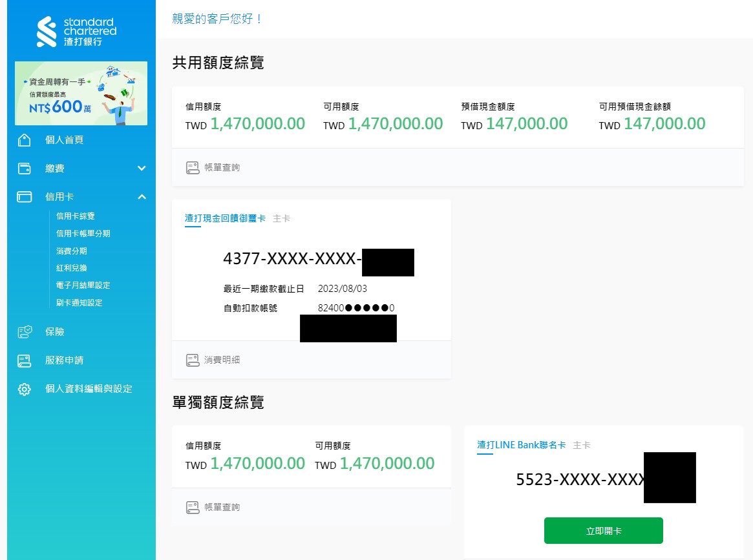The width and height of the screenshot is (753, 560).
Task: Click the credit card icon beside 信用卡
Action: (x=25, y=197)
